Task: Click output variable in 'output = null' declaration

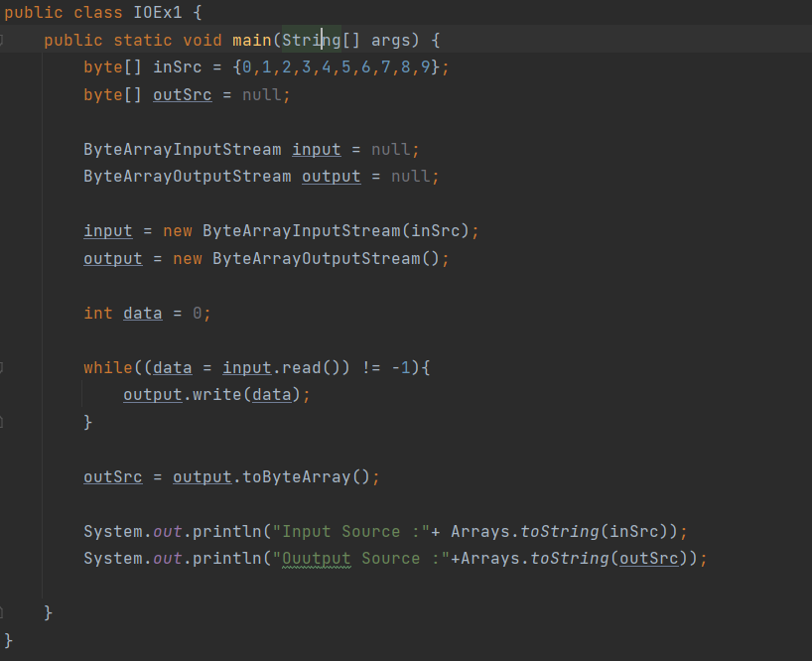Action: point(332,176)
